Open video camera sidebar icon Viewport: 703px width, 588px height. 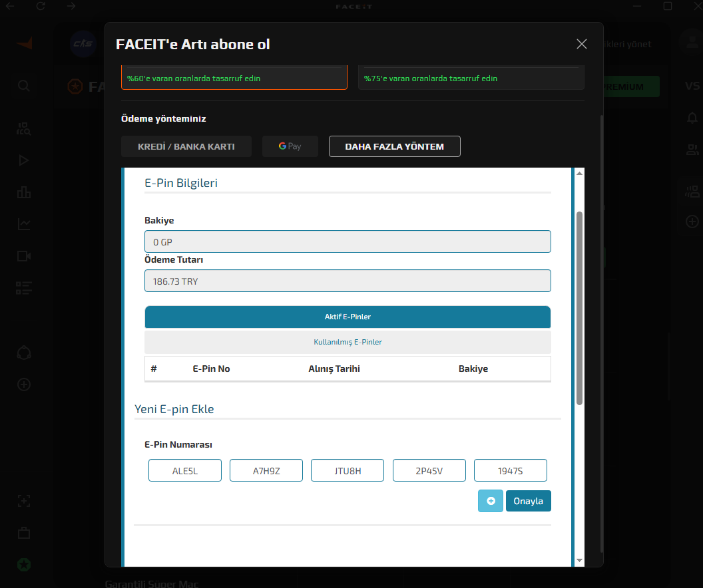click(24, 256)
